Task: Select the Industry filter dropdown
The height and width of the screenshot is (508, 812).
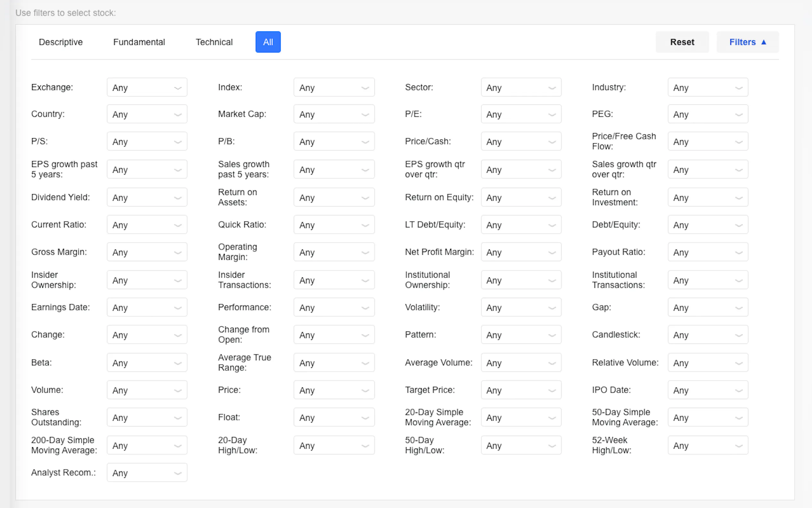Action: pos(707,87)
